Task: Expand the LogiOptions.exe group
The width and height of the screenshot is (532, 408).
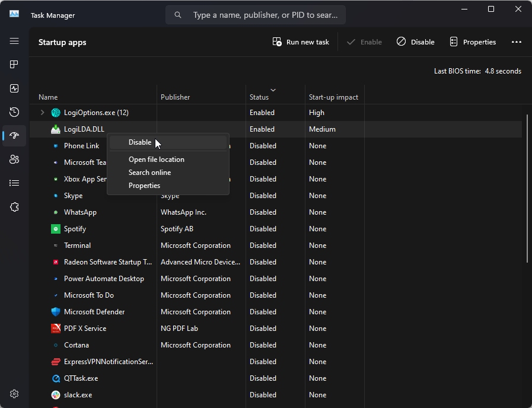Action: (x=42, y=113)
